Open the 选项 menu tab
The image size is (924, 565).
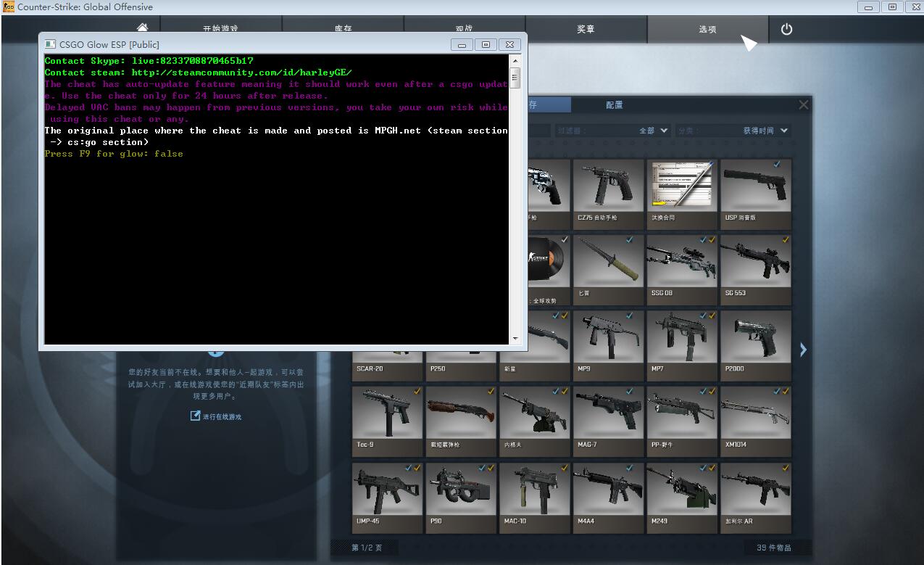click(x=707, y=30)
